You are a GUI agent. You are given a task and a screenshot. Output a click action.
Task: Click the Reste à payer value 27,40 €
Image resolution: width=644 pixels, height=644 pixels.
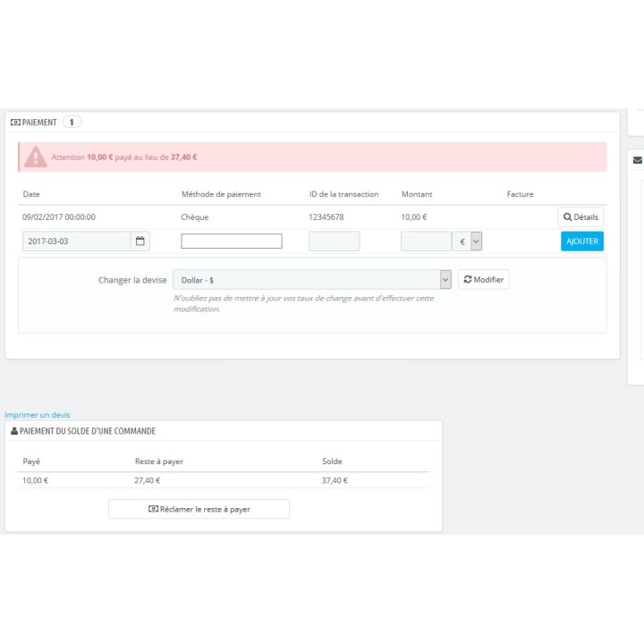(147, 480)
